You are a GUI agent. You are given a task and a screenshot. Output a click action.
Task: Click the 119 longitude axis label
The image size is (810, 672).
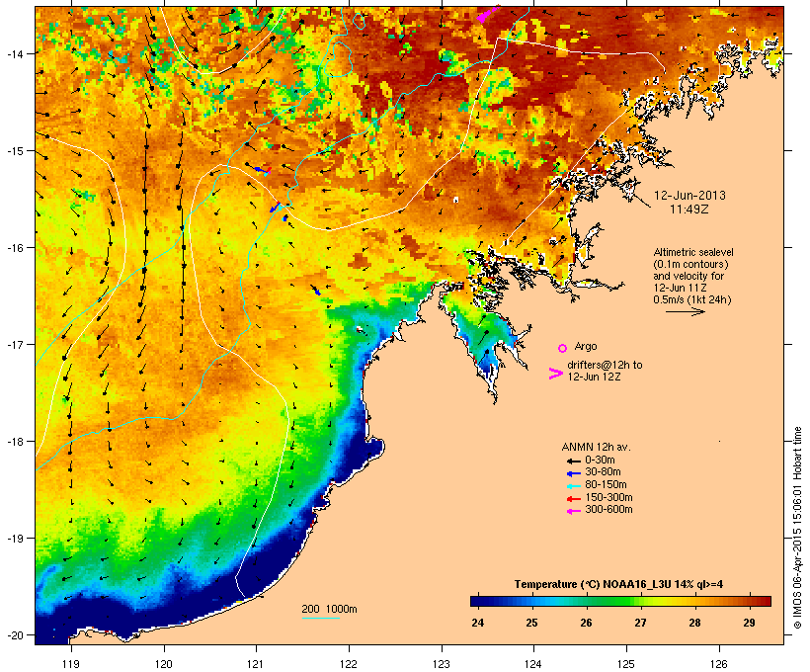71,664
